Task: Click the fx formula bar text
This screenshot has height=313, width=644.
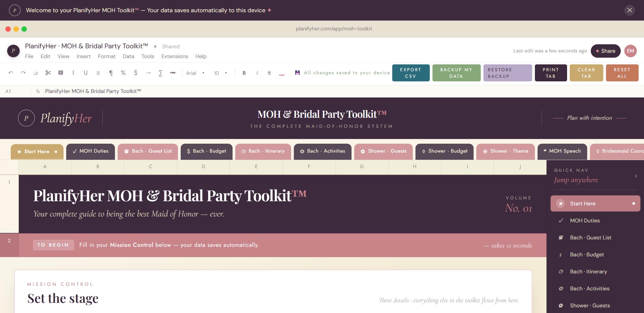Action: 93,91
